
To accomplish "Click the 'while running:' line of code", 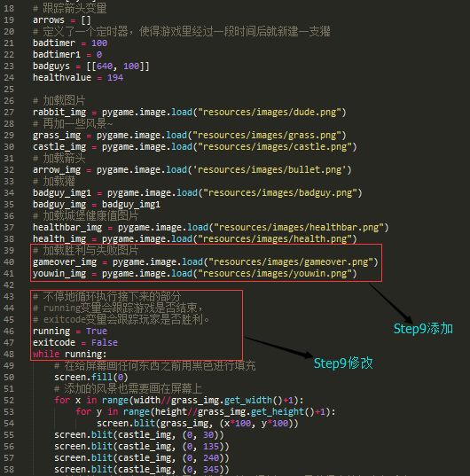I will (70, 354).
